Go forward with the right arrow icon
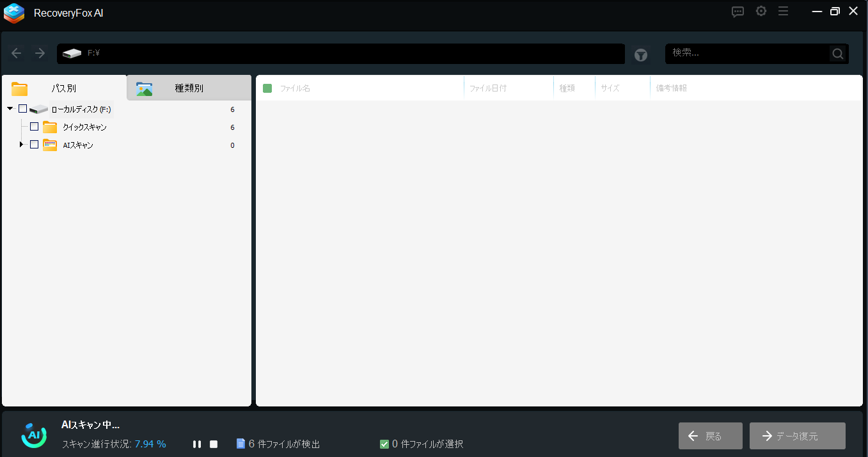Screen dimensions: 868x457 coord(40,53)
